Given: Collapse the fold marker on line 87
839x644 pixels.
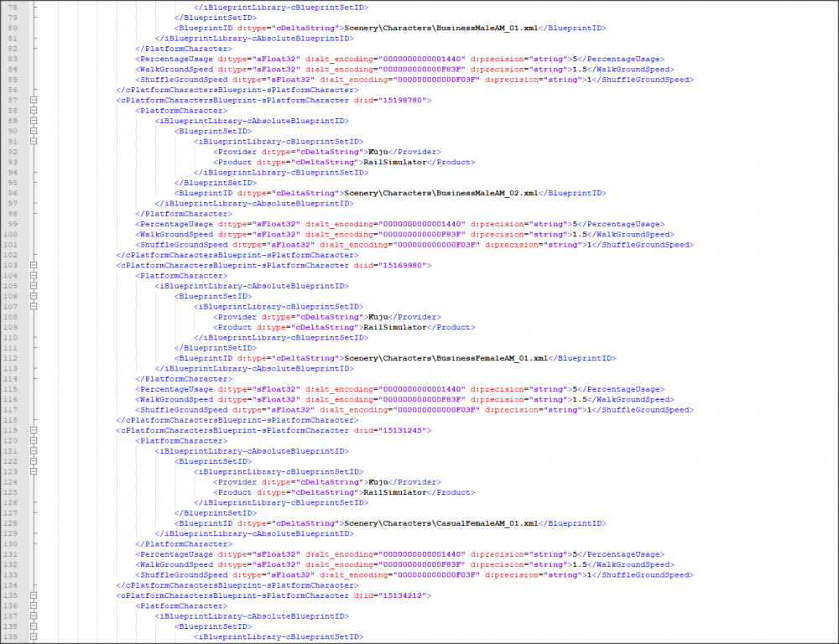Looking at the screenshot, I should point(34,101).
